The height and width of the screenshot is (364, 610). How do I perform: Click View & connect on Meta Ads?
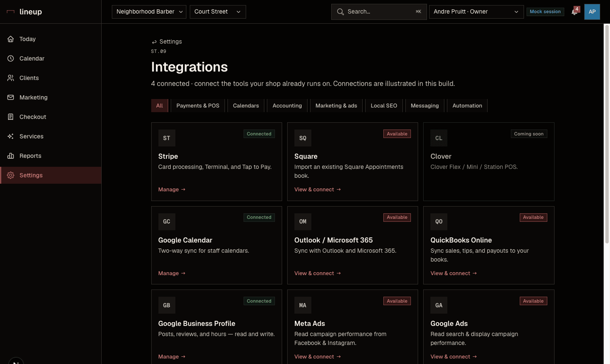click(318, 357)
